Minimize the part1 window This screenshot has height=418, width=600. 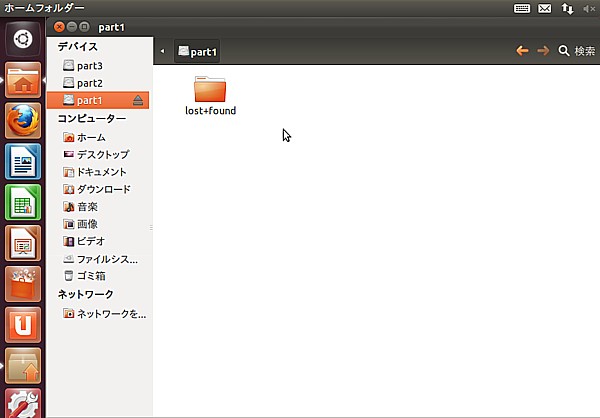pos(72,27)
